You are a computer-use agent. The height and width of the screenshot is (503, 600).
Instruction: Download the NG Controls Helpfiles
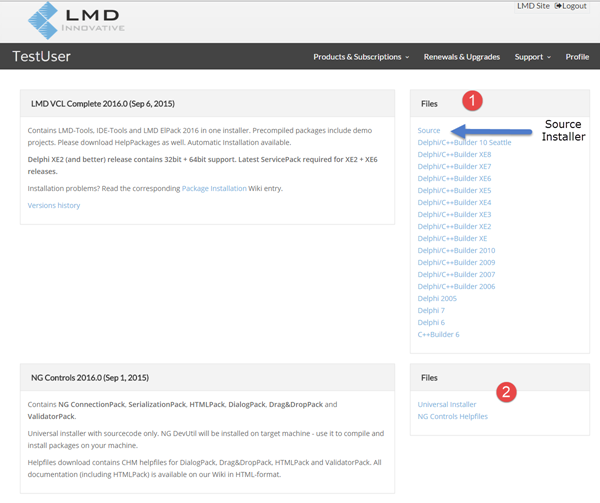452,416
